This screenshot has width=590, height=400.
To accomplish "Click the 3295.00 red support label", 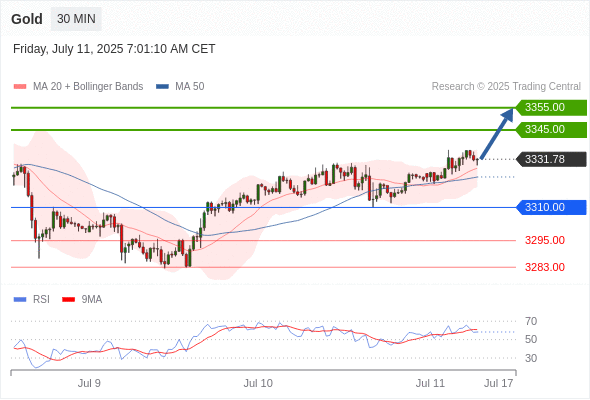I will pos(545,240).
